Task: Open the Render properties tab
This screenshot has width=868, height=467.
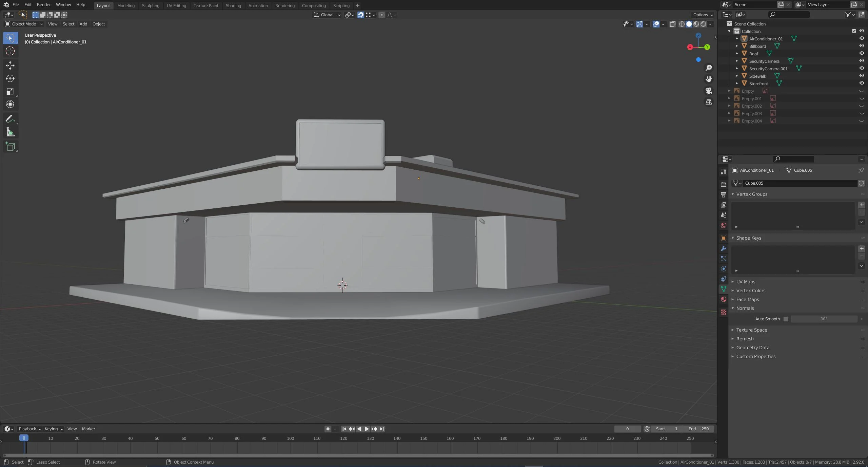Action: click(x=724, y=184)
